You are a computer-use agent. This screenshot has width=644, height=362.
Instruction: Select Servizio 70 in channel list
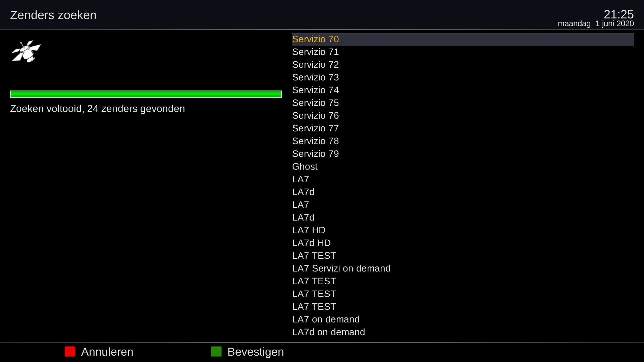[315, 39]
